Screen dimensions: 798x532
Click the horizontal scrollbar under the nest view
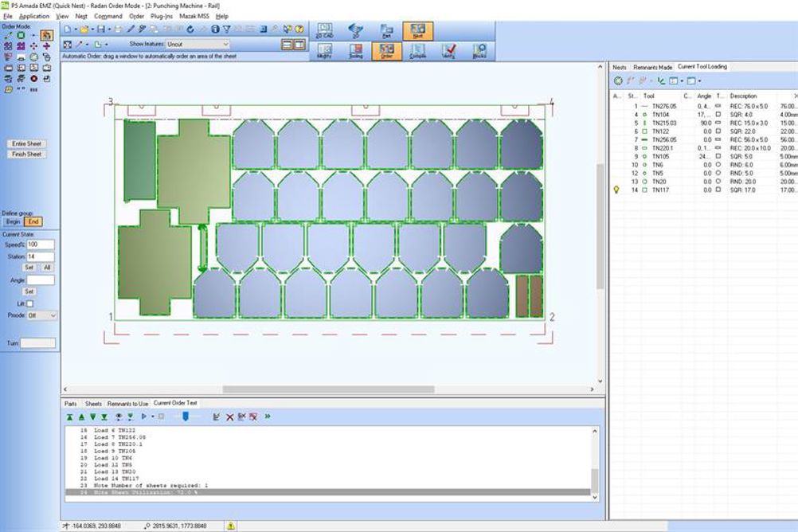pyautogui.click(x=328, y=389)
